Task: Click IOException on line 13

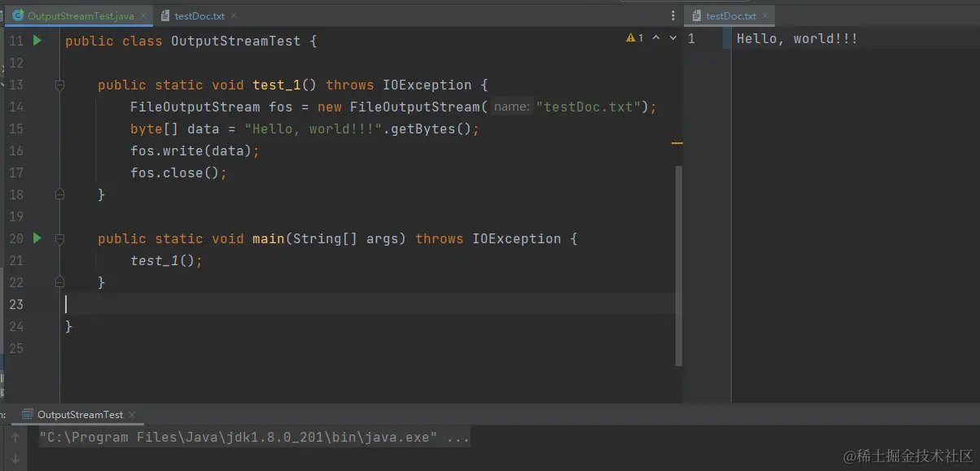Action: coord(427,85)
